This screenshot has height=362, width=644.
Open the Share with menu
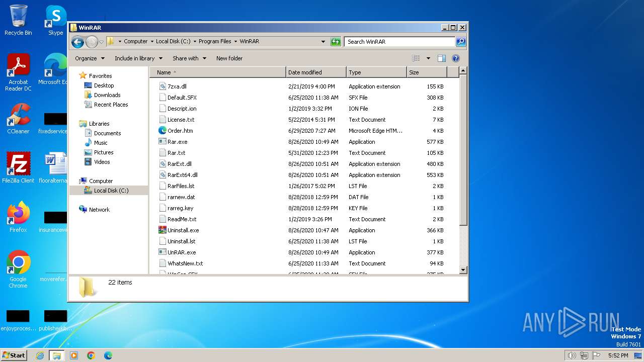click(189, 58)
